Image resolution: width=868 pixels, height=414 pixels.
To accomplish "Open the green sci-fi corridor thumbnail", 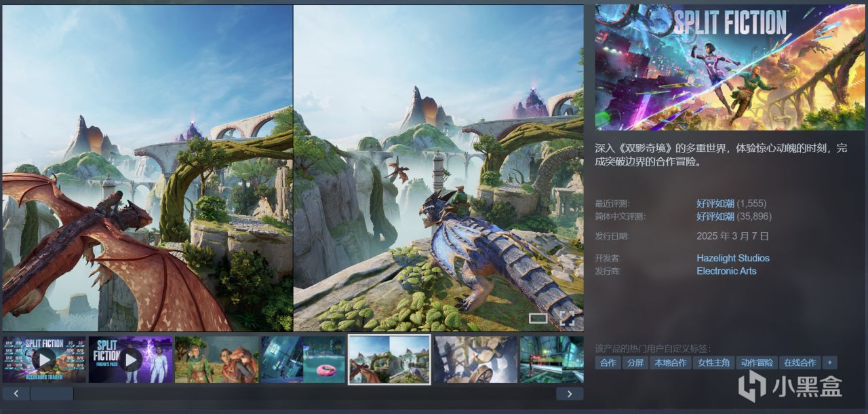I will click(551, 360).
